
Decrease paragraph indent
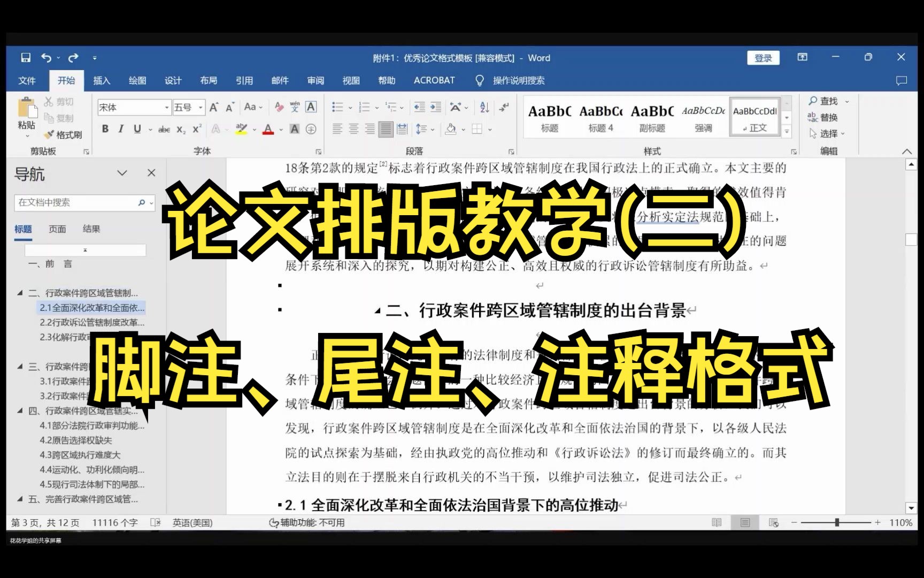pos(420,107)
